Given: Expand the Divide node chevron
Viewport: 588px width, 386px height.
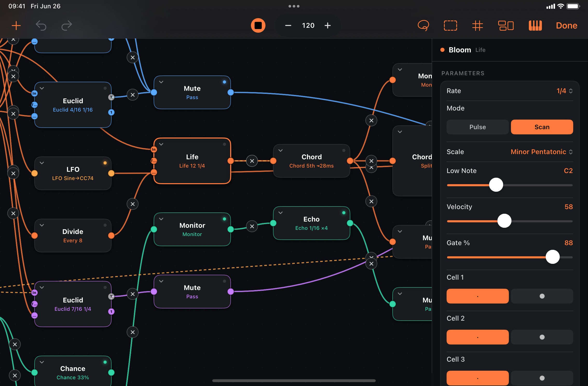Looking at the screenshot, I should click(x=42, y=225).
